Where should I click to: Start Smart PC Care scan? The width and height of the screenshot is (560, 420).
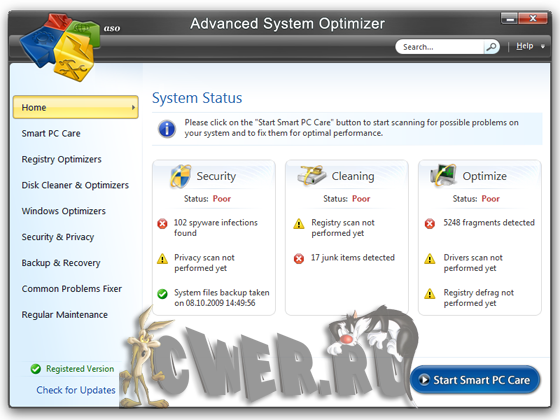(x=475, y=380)
